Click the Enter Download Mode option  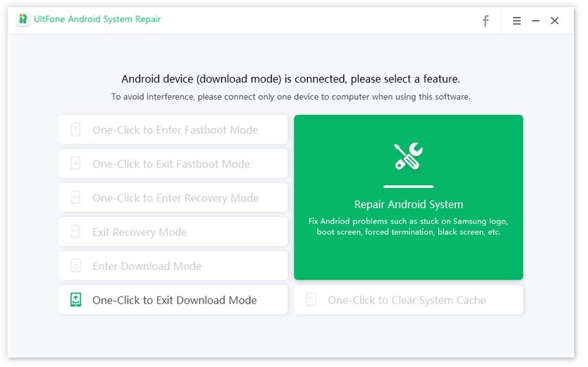pos(146,266)
